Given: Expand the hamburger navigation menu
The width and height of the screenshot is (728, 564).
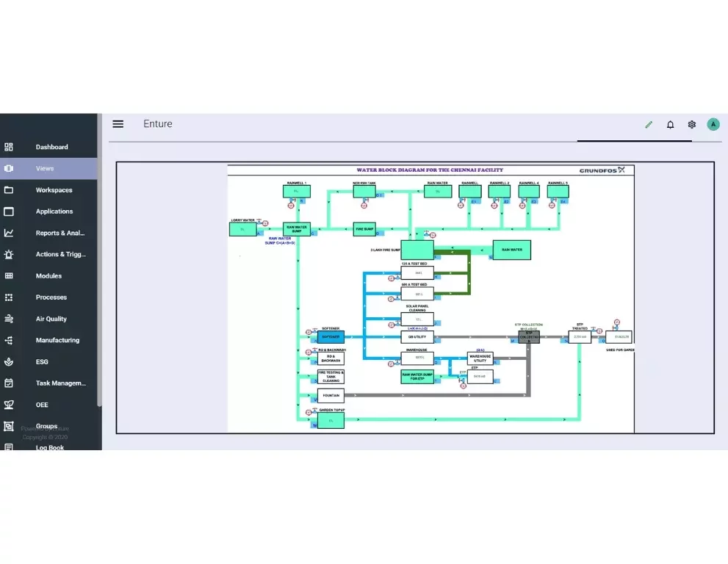Looking at the screenshot, I should coord(118,123).
